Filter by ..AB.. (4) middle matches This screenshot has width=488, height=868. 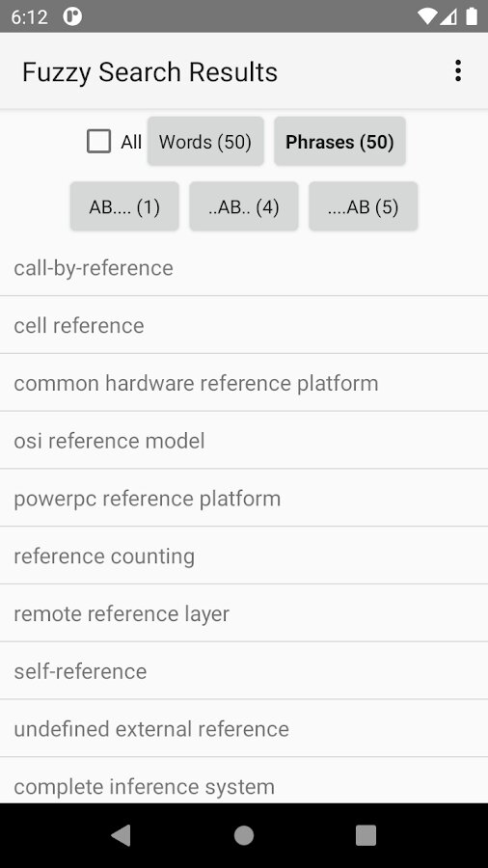(x=244, y=206)
